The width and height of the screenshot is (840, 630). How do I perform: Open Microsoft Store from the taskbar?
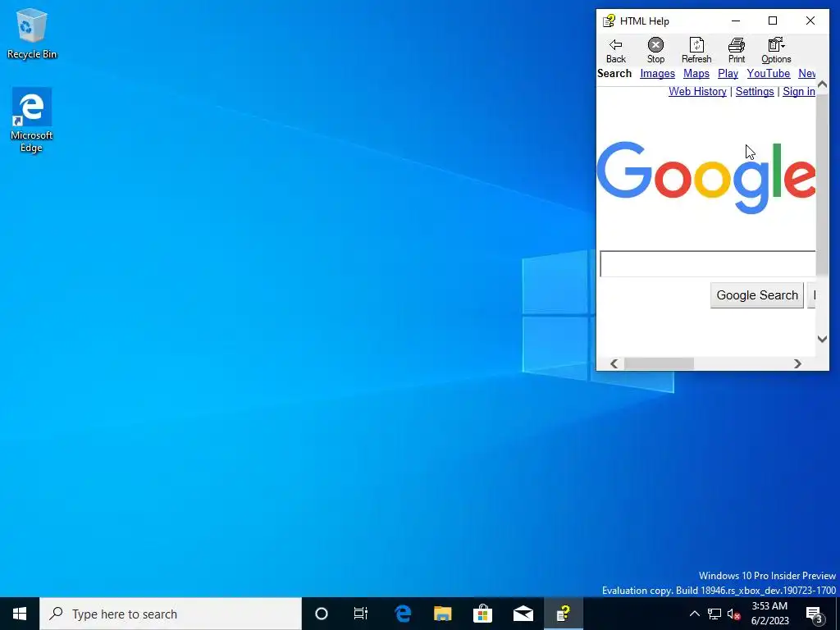coord(482,614)
